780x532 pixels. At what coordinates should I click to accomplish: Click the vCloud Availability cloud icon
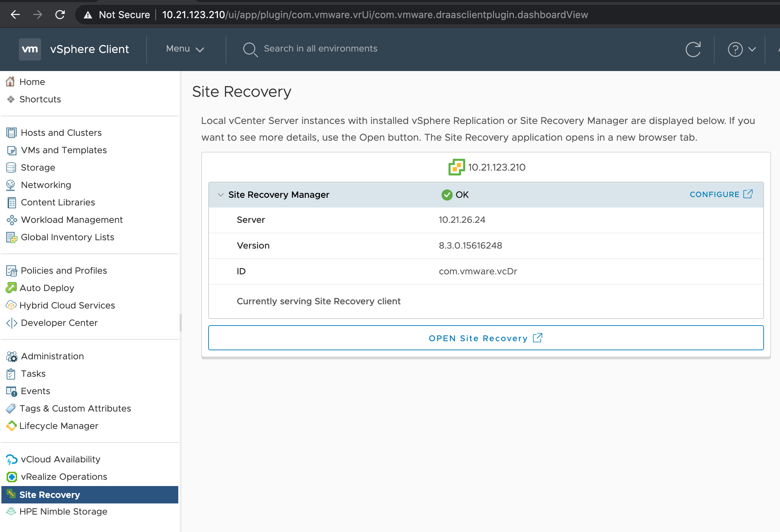click(11, 460)
